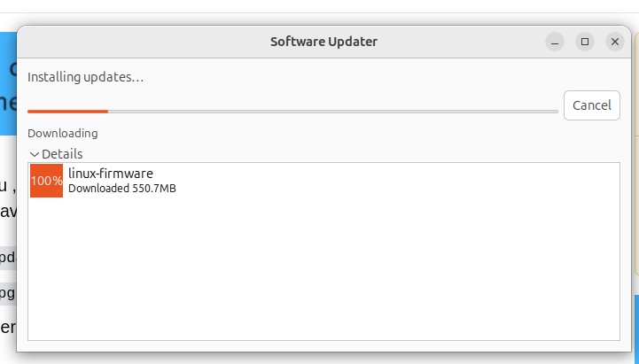
Task: Click the 'Downloading' status label
Action: tap(62, 134)
